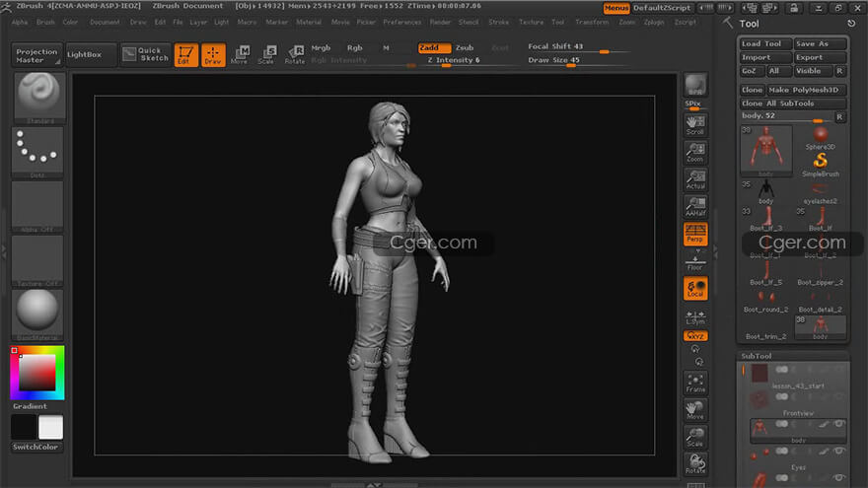Click the right shelf Rotate view icon
The image size is (868, 488).
[695, 463]
